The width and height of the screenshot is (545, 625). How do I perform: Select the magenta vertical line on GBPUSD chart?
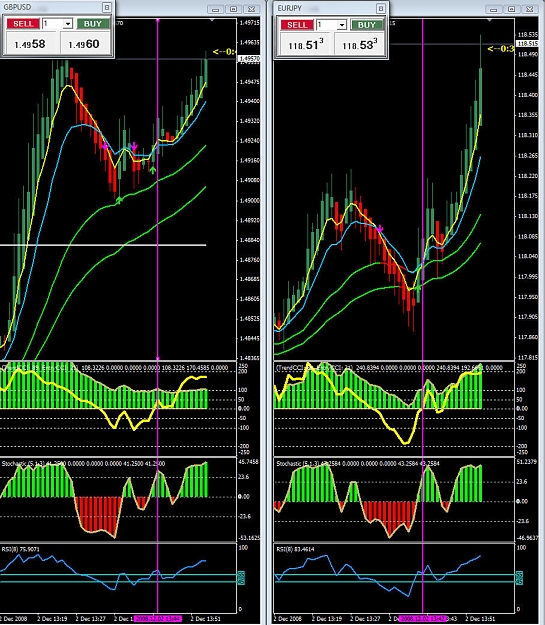158,189
